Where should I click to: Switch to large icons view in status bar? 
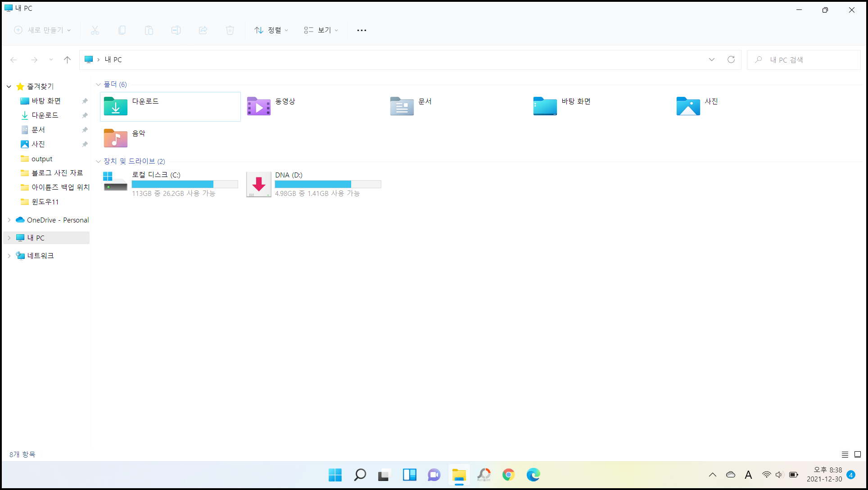[x=858, y=454]
